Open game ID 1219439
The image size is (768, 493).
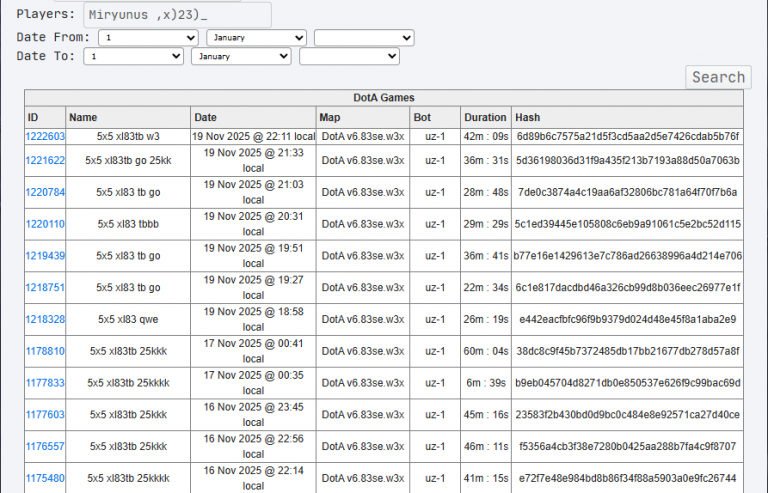coord(45,256)
